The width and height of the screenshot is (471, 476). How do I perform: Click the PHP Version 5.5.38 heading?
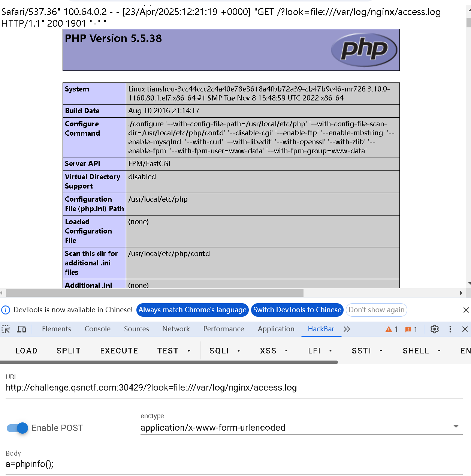(114, 38)
